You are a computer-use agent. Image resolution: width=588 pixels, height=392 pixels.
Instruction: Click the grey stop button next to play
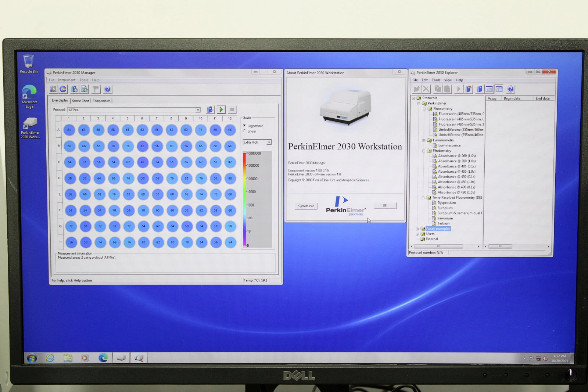(x=232, y=109)
